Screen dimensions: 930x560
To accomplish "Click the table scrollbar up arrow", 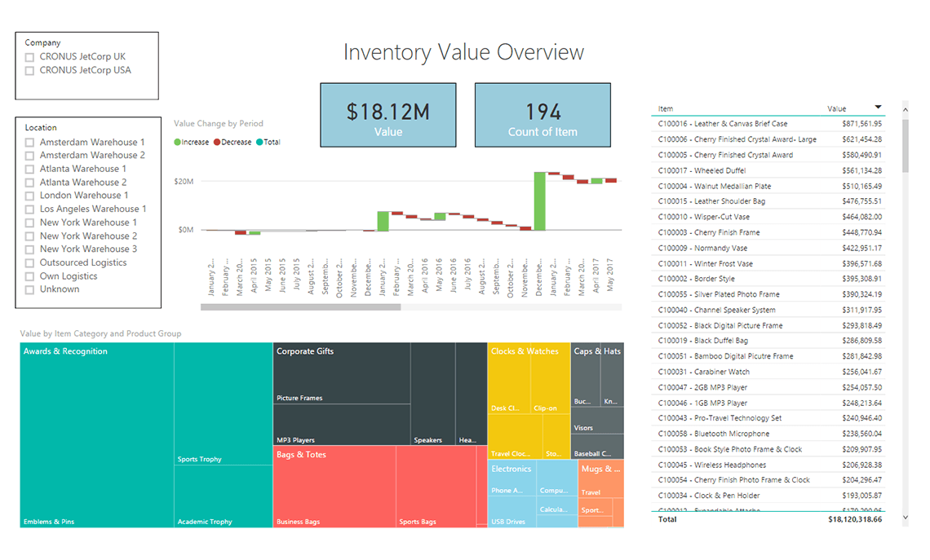I will coord(905,109).
